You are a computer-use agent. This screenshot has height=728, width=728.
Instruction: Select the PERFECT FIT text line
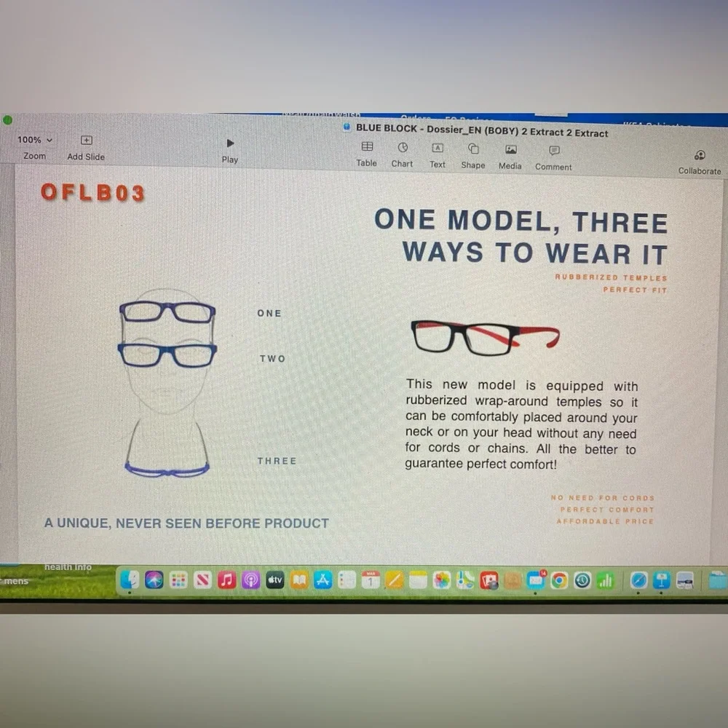635,290
